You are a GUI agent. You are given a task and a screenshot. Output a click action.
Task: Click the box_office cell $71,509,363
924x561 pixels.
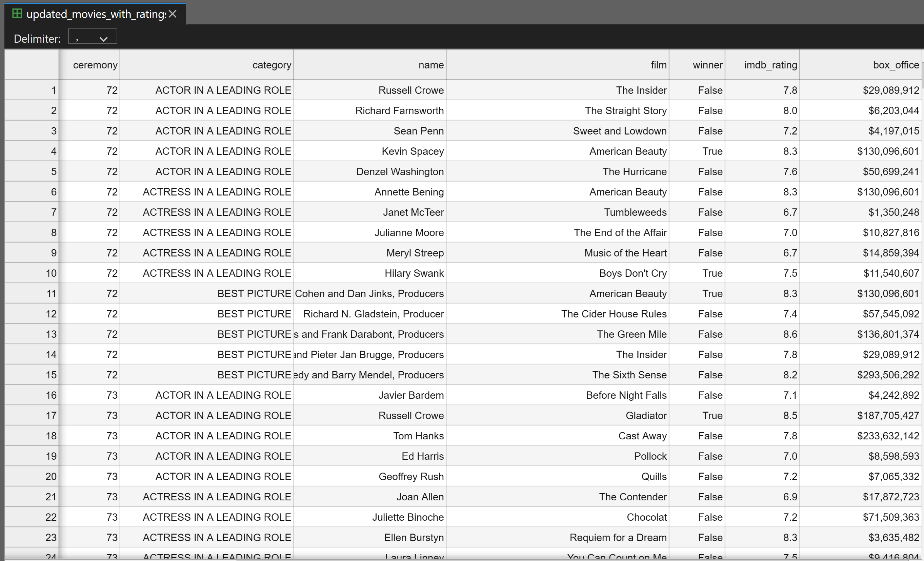861,517
